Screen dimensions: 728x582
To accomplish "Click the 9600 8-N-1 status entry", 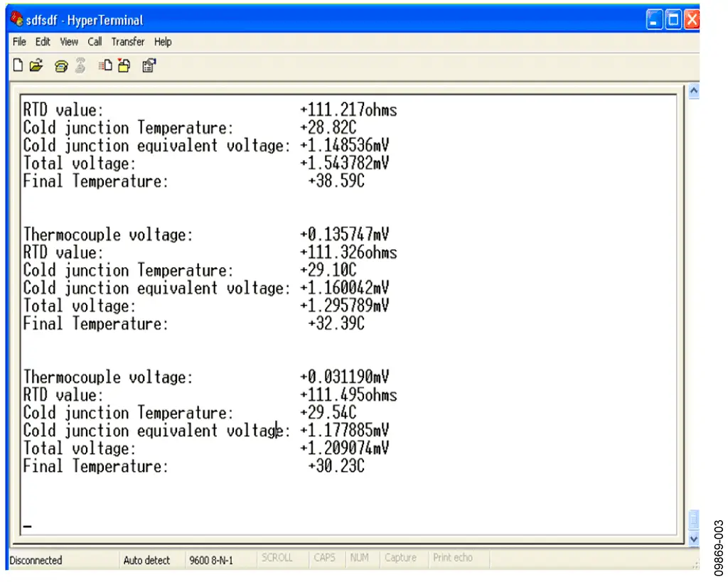I will (x=210, y=560).
